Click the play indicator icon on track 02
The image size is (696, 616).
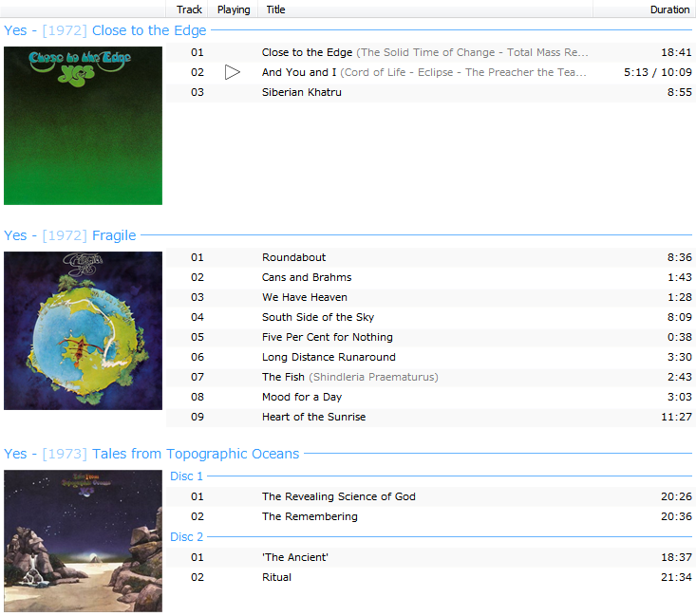tap(232, 72)
